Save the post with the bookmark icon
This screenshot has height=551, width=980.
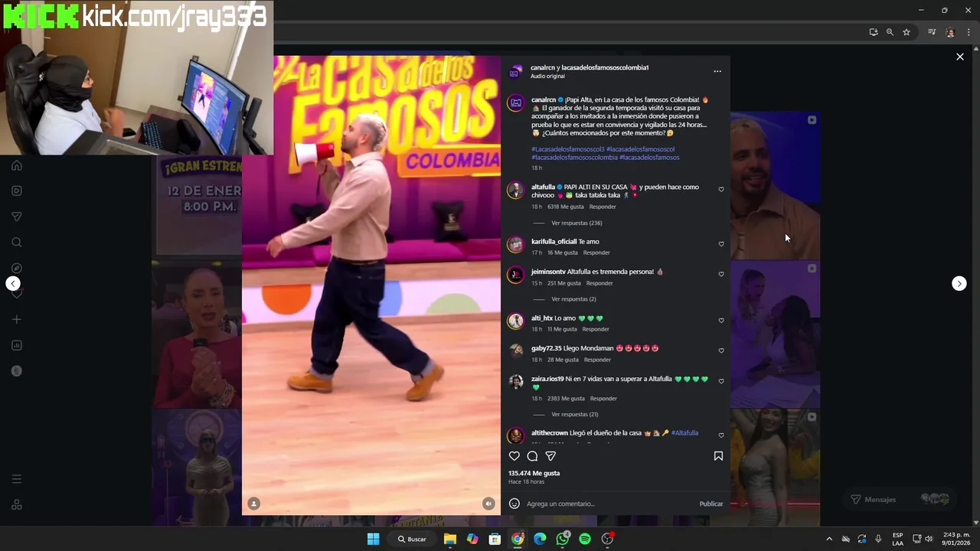(x=718, y=456)
